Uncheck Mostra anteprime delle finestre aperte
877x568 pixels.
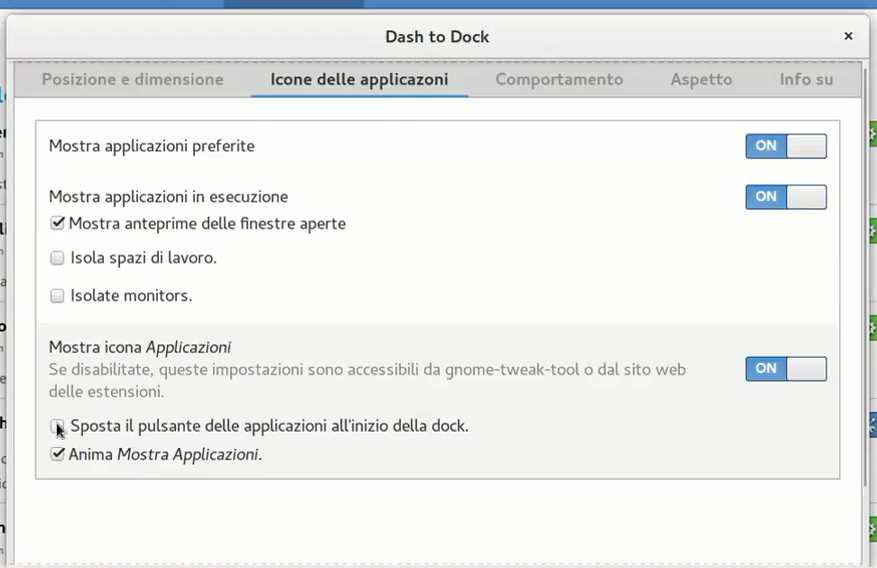(58, 224)
